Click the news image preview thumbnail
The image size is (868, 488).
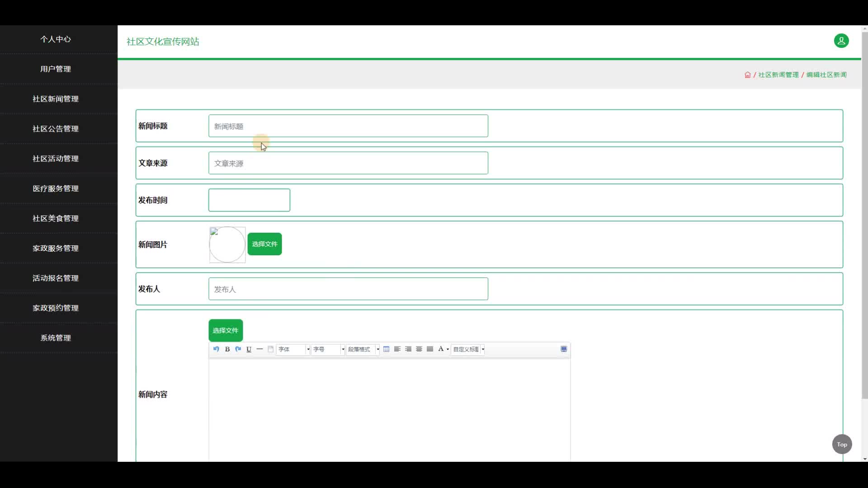tap(227, 244)
